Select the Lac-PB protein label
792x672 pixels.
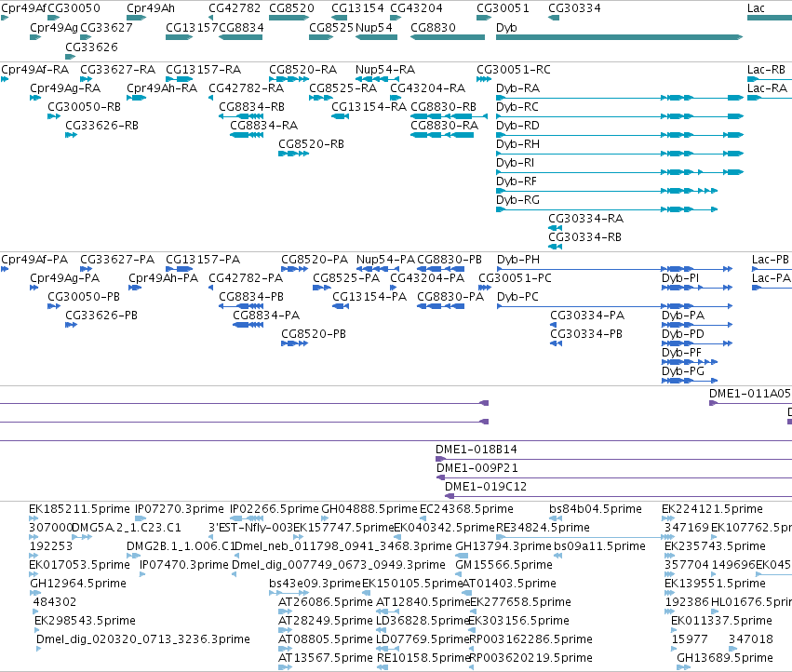771,260
